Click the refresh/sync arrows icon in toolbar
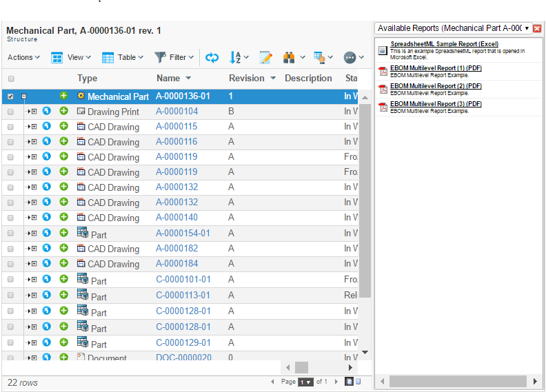The image size is (546, 392). [x=212, y=58]
